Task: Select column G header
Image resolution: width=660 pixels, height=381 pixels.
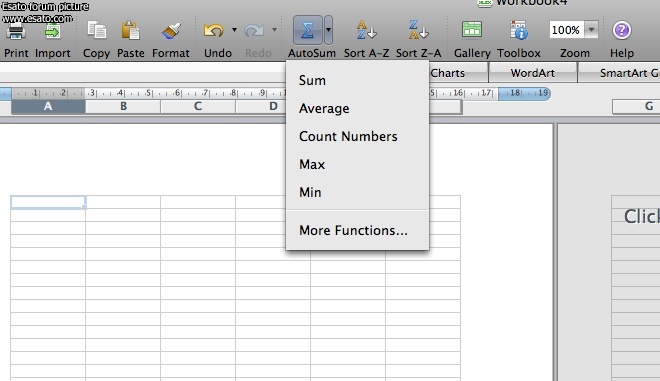Action: [636, 106]
